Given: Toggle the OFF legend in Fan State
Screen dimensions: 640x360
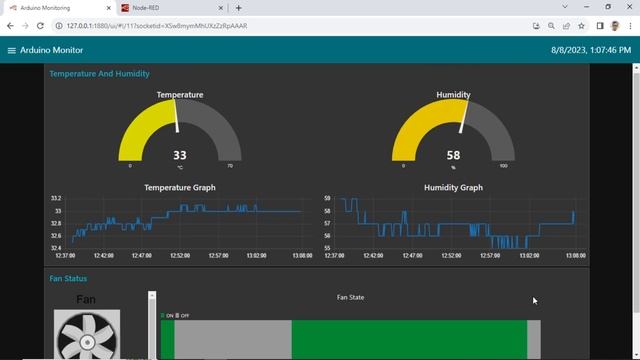Looking at the screenshot, I should point(182,316).
